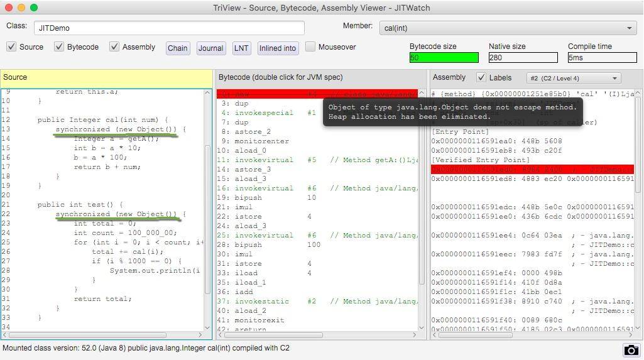Screen dimensions: 644x360
Task: Click the Class input field with JITDemo
Action: tap(168, 28)
